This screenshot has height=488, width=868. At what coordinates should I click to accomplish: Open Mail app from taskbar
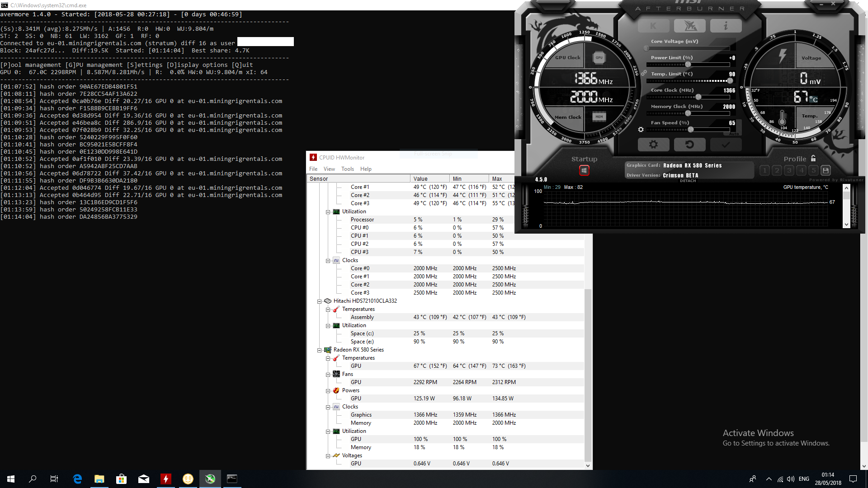coord(144,479)
